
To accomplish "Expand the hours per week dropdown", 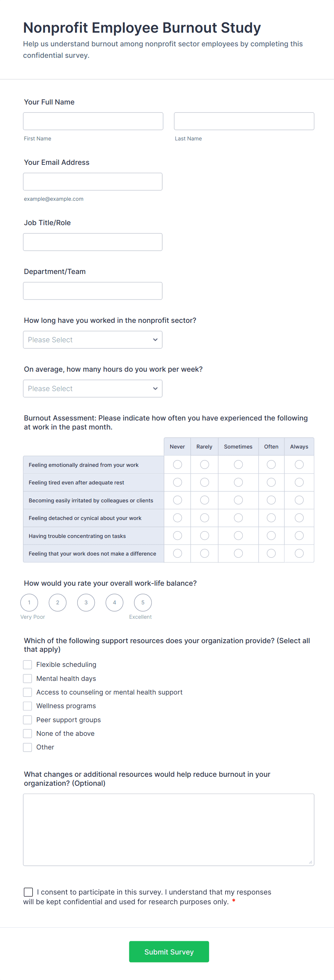I will tap(92, 389).
